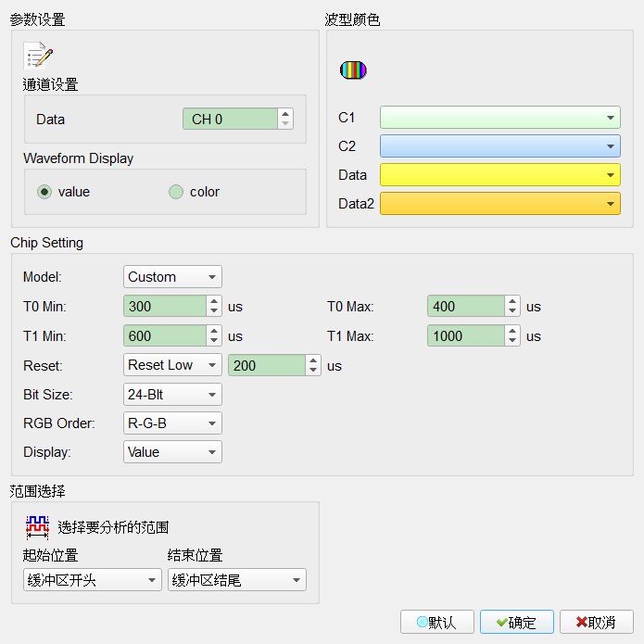Open the Reset Low dropdown

click(x=172, y=365)
